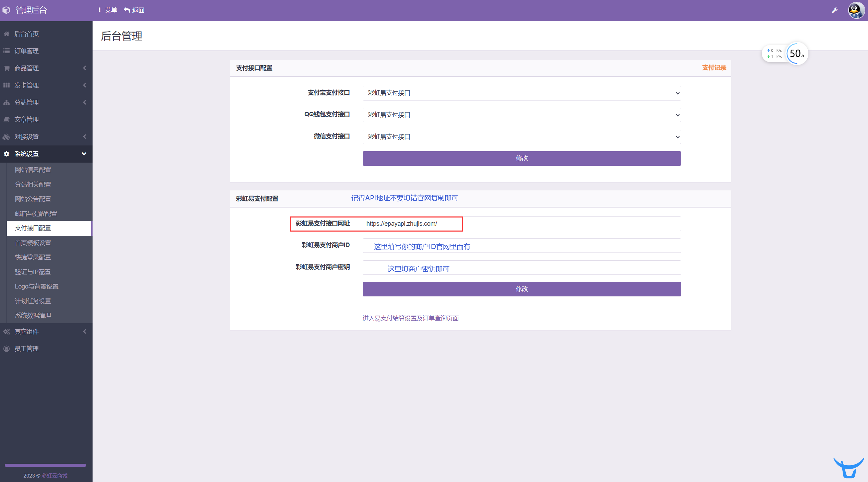Image resolution: width=868 pixels, height=482 pixels.
Task: Click the user icon next to 员工管理
Action: click(7, 349)
